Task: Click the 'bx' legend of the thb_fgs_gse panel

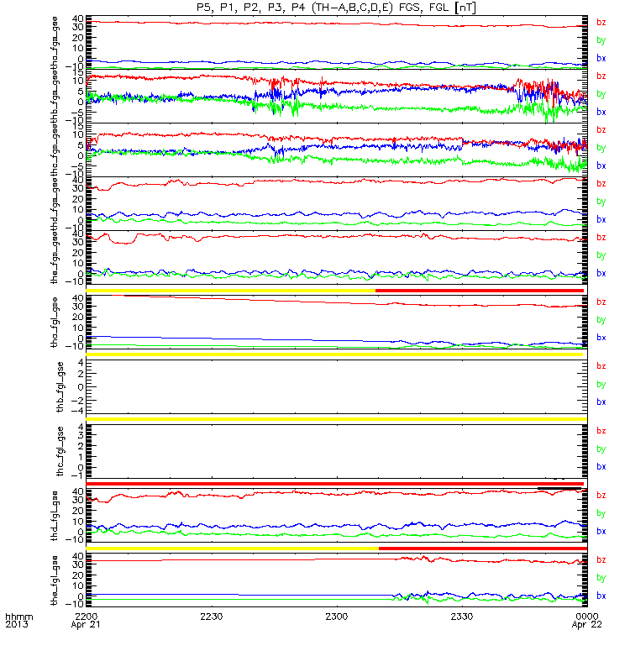Action: 601,112
